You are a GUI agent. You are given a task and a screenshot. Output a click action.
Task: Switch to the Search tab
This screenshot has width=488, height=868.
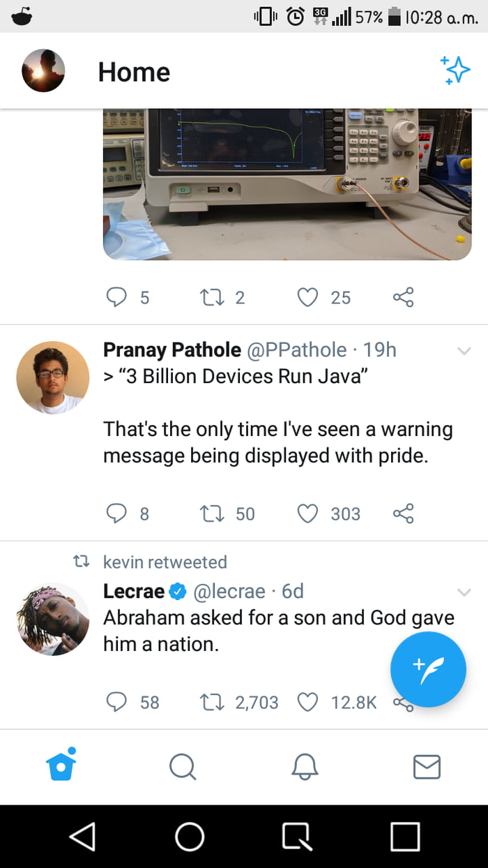click(183, 767)
